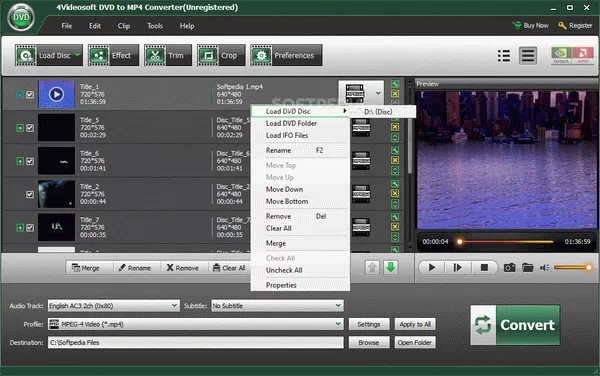Uncheck the Title_7 checkbox
The image size is (600, 376).
click(30, 228)
